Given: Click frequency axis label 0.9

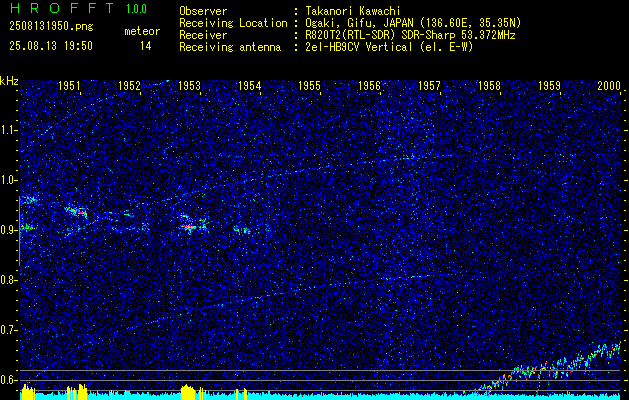Looking at the screenshot, I should point(9,230).
